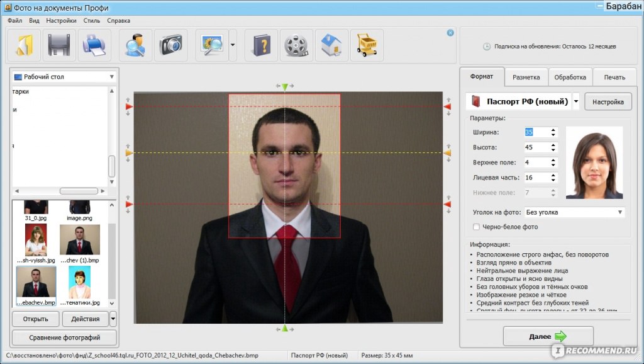This screenshot has width=644, height=364.
Task: Select the ...sh-vyissh.jpg thumbnail
Action: click(36, 244)
